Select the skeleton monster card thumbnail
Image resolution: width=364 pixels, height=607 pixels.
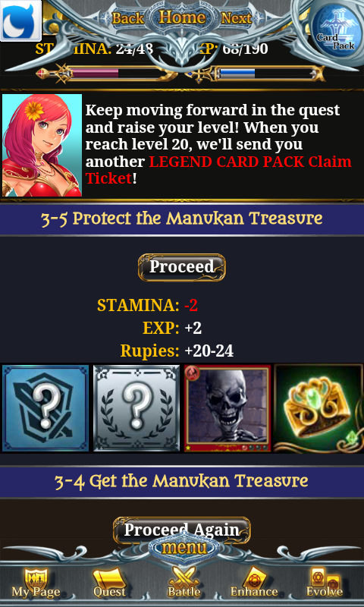[227, 408]
